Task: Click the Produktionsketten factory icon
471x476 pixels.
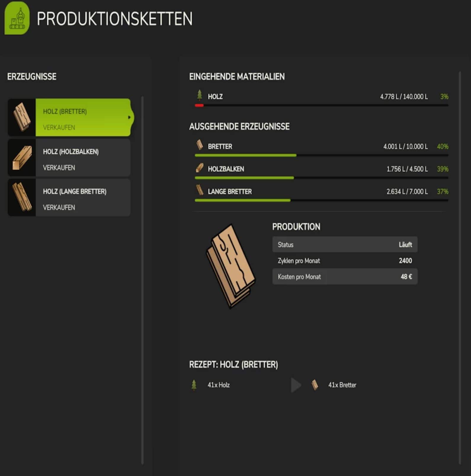Action: (x=17, y=18)
